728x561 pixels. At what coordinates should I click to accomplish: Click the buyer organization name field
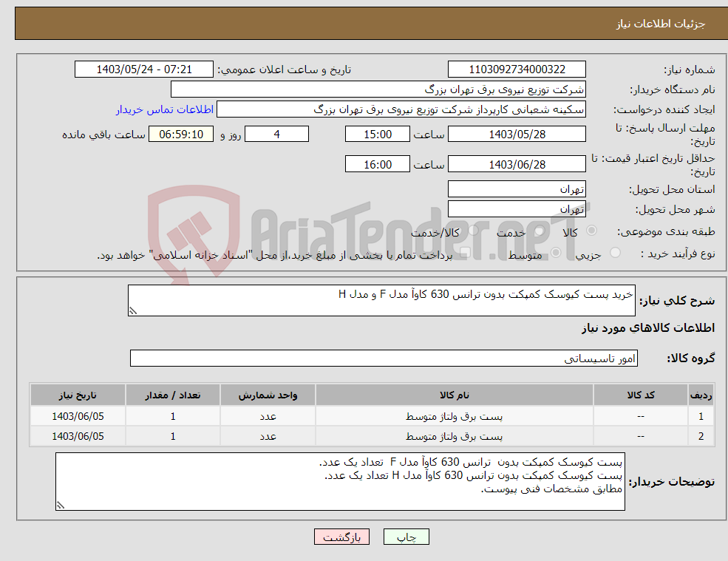click(x=378, y=89)
